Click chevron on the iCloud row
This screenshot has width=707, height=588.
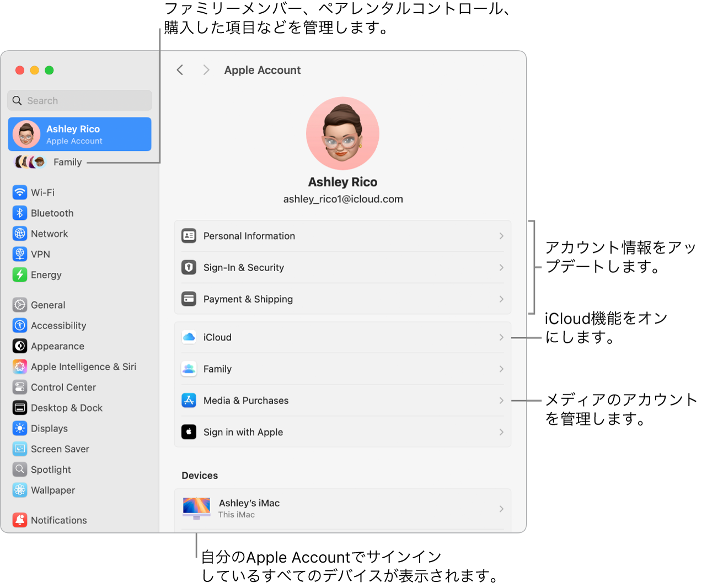pos(501,337)
